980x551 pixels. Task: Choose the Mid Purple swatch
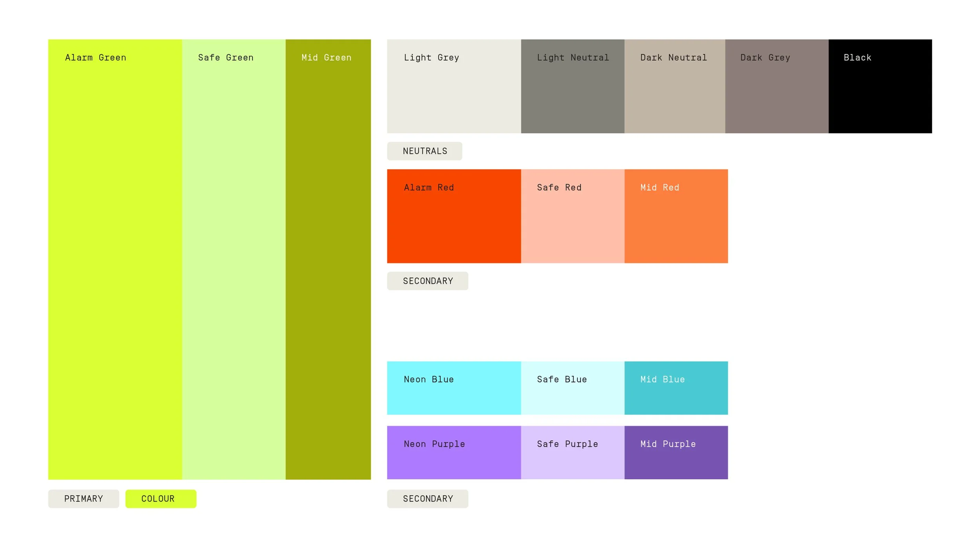[x=676, y=453]
